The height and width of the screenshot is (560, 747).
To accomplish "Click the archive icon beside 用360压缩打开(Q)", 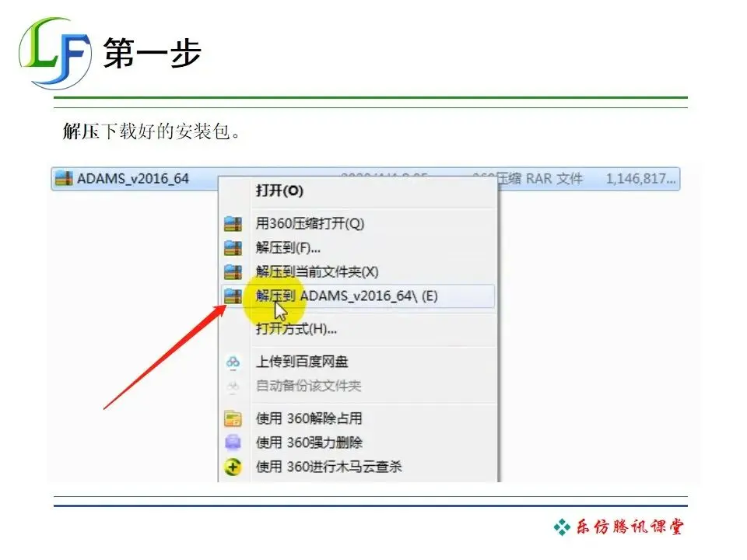I will [x=233, y=224].
